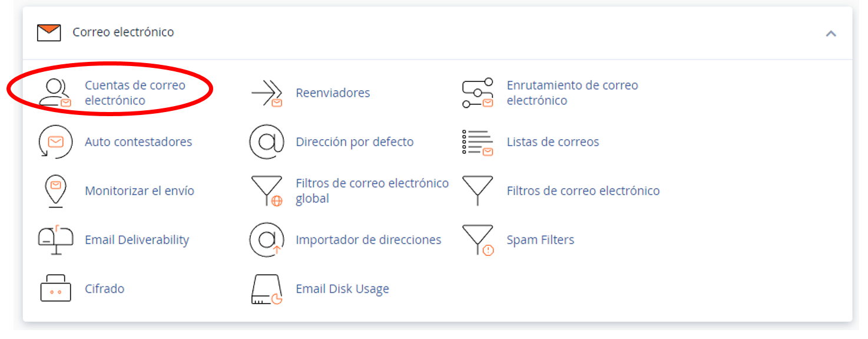Open the Filtros de correo electrónico global link
The width and height of the screenshot is (868, 339).
click(x=372, y=191)
